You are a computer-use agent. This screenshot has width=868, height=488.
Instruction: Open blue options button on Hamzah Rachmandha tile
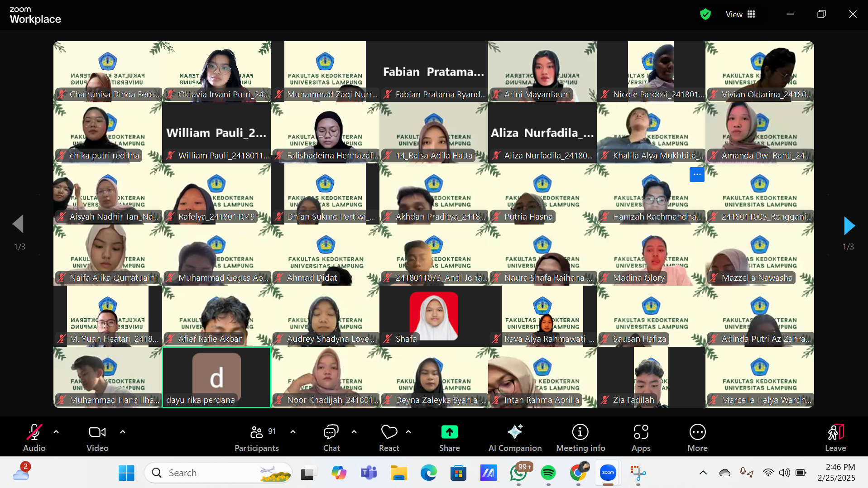tap(697, 174)
